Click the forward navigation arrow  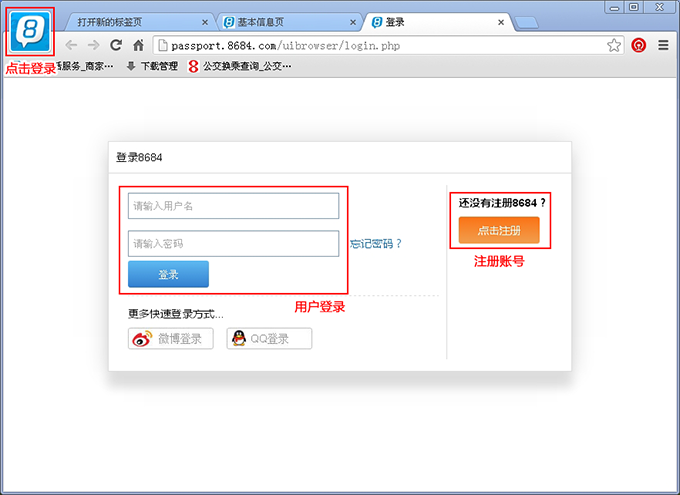click(93, 45)
